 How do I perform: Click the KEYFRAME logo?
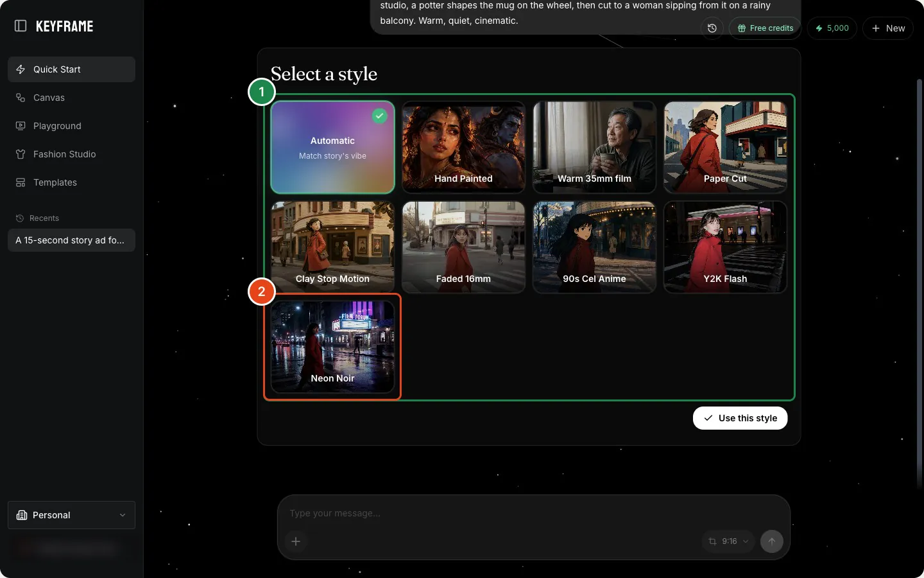(64, 26)
